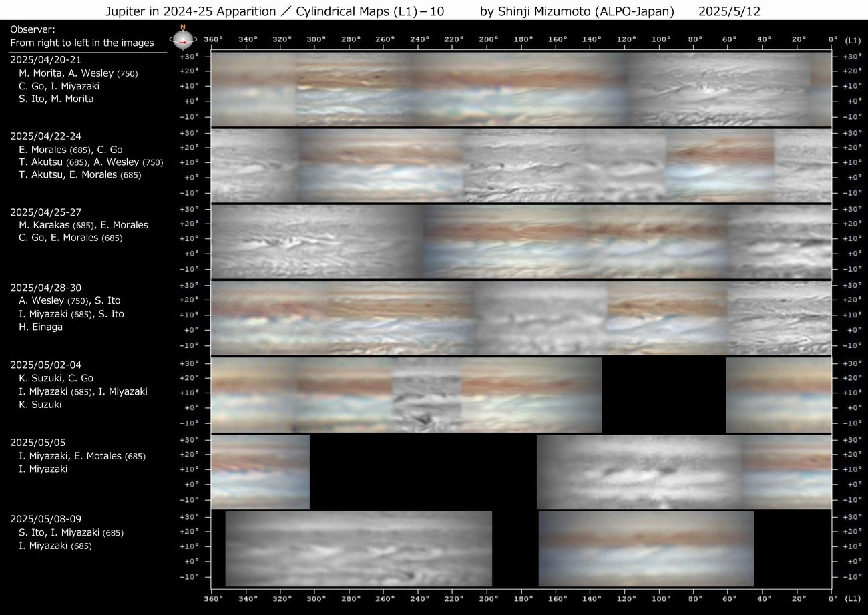Click the "Observer:" heading
The height and width of the screenshot is (615, 868).
pyautogui.click(x=33, y=30)
